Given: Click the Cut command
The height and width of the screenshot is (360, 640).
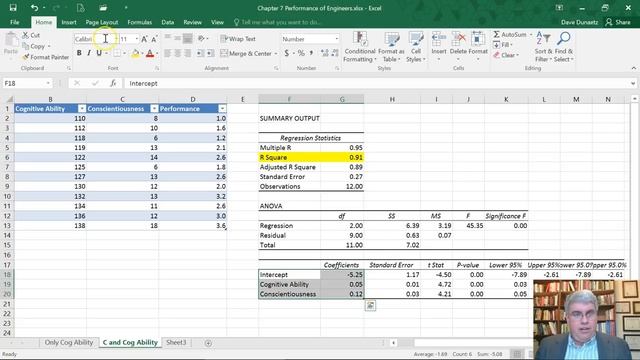Looking at the screenshot, I should 31,36.
